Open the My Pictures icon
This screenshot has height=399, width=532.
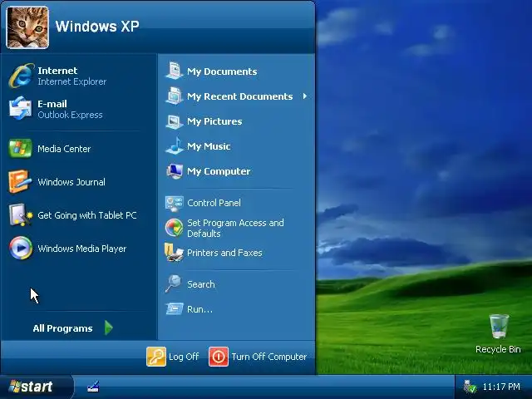coord(174,121)
